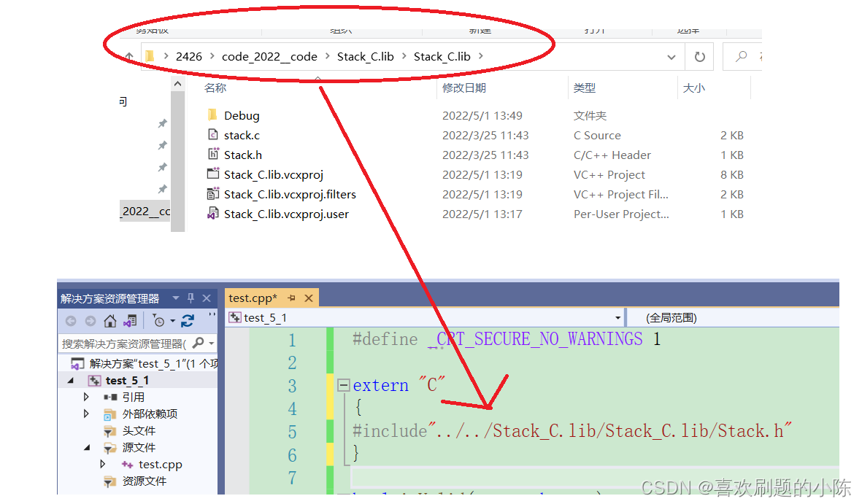The width and height of the screenshot is (862, 504).
Task: Sync with active document in Solution Explorer
Action: coord(188,321)
